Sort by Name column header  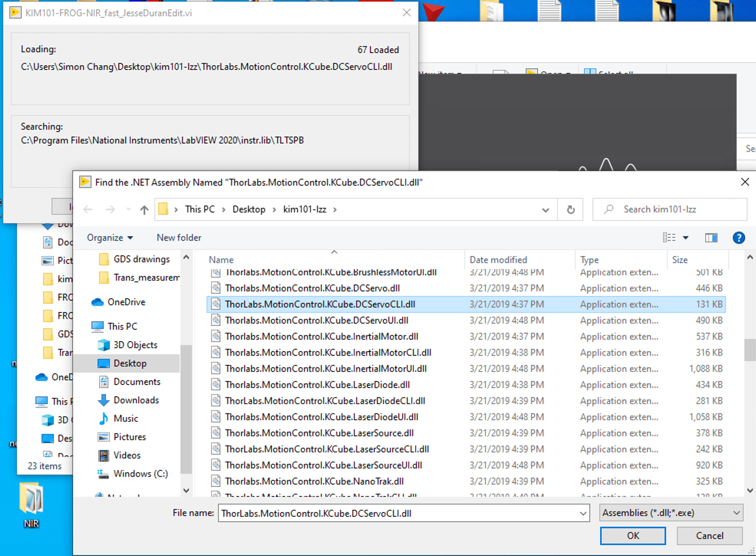point(221,260)
